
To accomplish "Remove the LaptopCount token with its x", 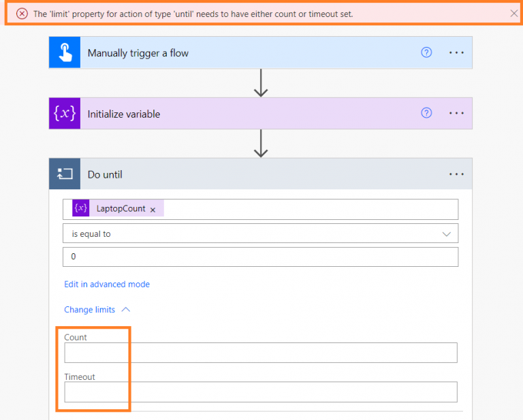I will pos(153,210).
